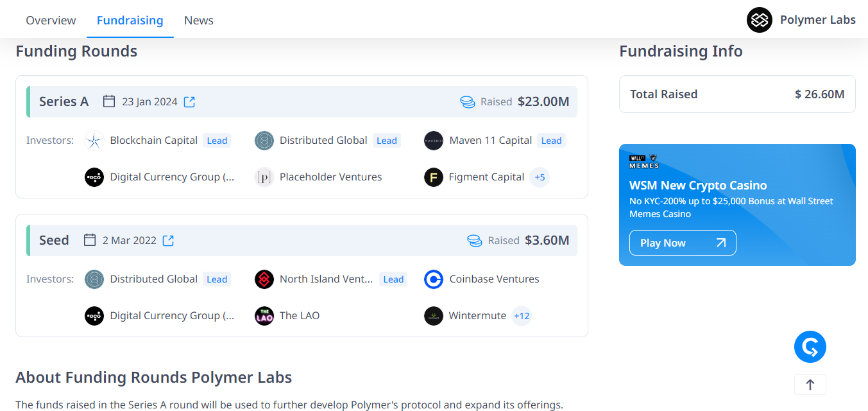Click the Coinbase Ventures logo
This screenshot has height=411, width=868.
tap(434, 279)
